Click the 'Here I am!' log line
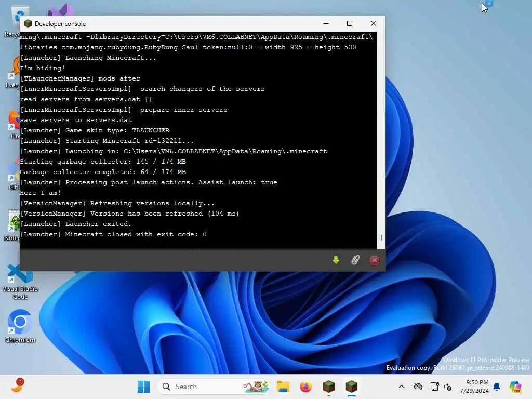Screen dimensions: 532x399 (x=41, y=193)
